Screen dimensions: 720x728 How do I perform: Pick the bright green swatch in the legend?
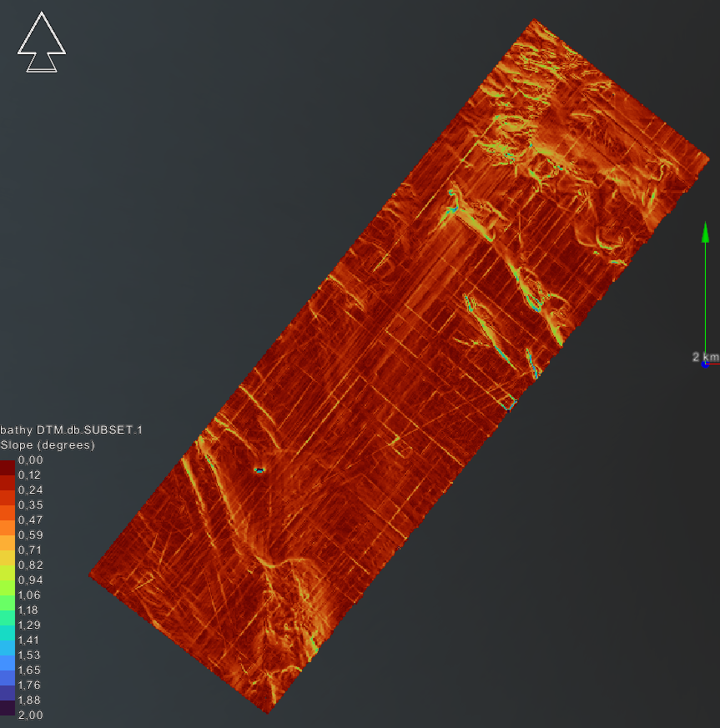pyautogui.click(x=8, y=603)
